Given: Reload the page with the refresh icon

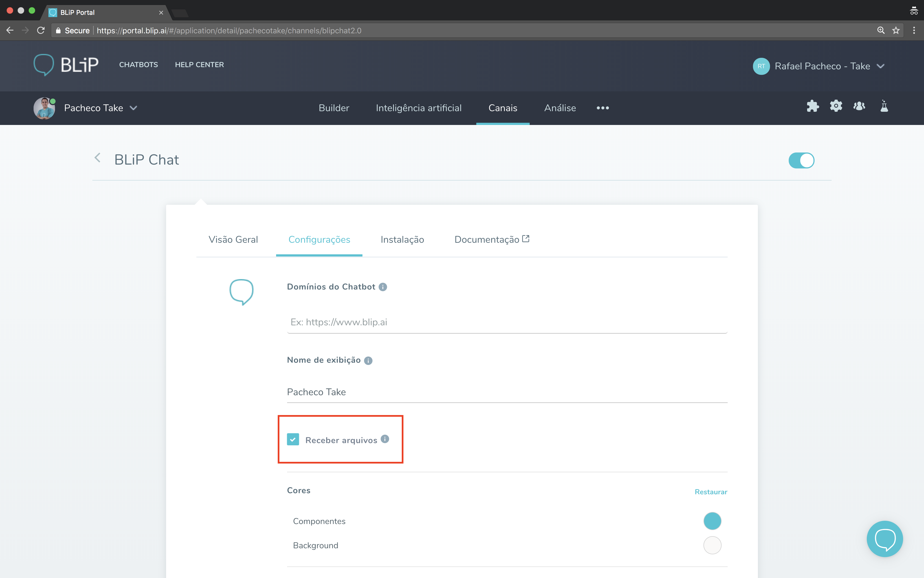Looking at the screenshot, I should 41,30.
